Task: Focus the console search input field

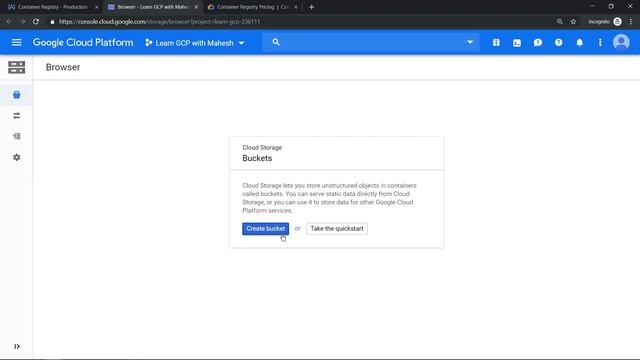Action: [x=371, y=42]
